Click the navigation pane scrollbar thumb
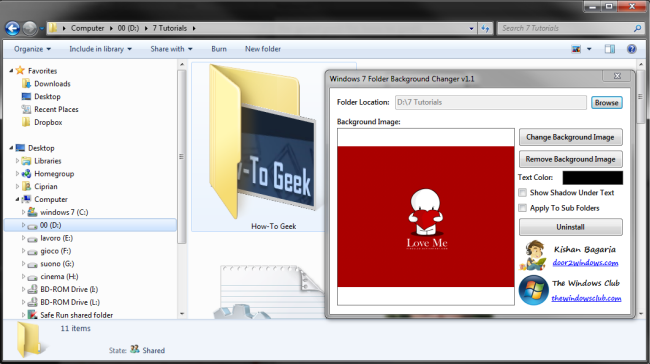 click(181, 157)
